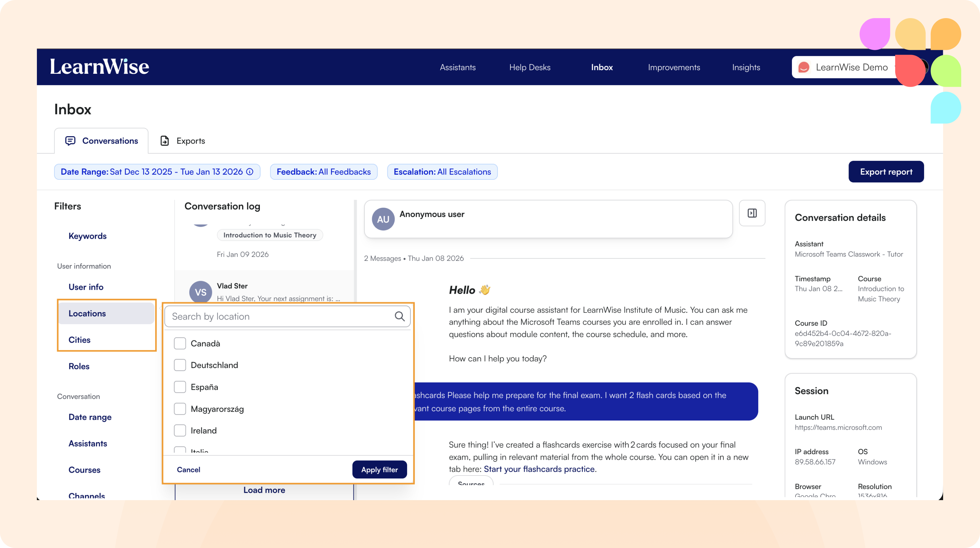Check the Deutschland checkbox
The height and width of the screenshot is (548, 980).
point(180,365)
